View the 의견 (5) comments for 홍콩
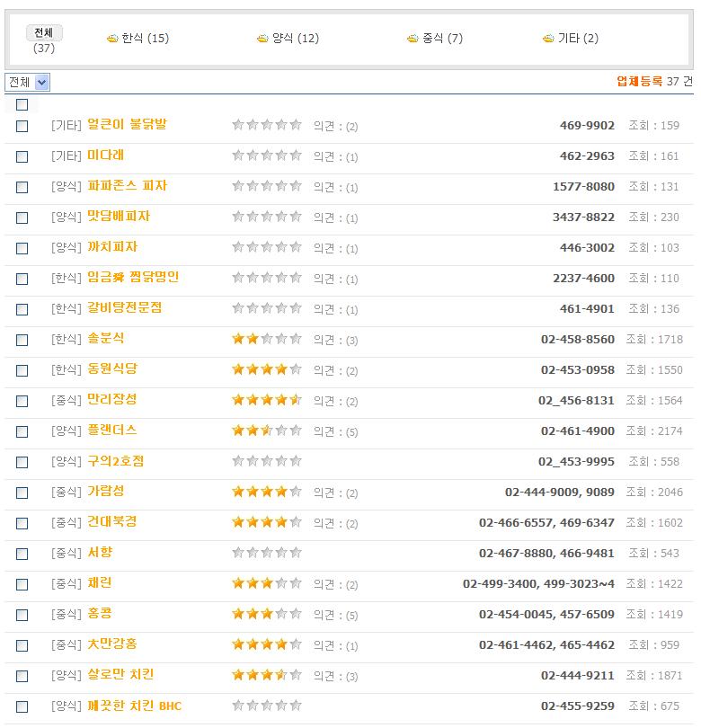701x728 pixels. 335,616
